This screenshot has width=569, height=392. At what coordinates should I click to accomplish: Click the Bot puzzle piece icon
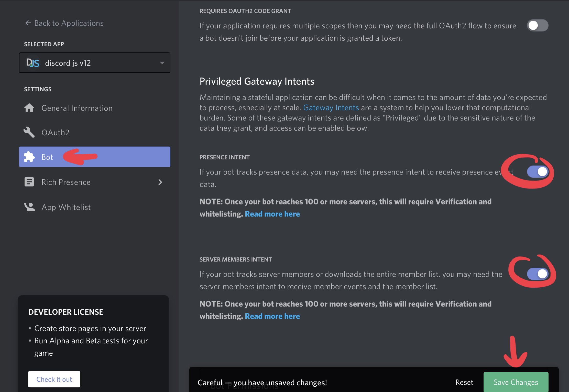pyautogui.click(x=30, y=157)
